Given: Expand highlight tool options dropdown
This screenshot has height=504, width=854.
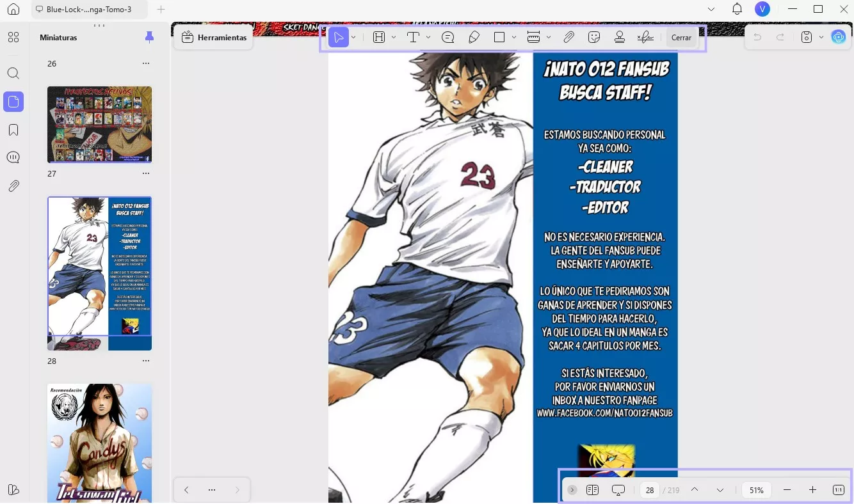Looking at the screenshot, I should [x=394, y=38].
